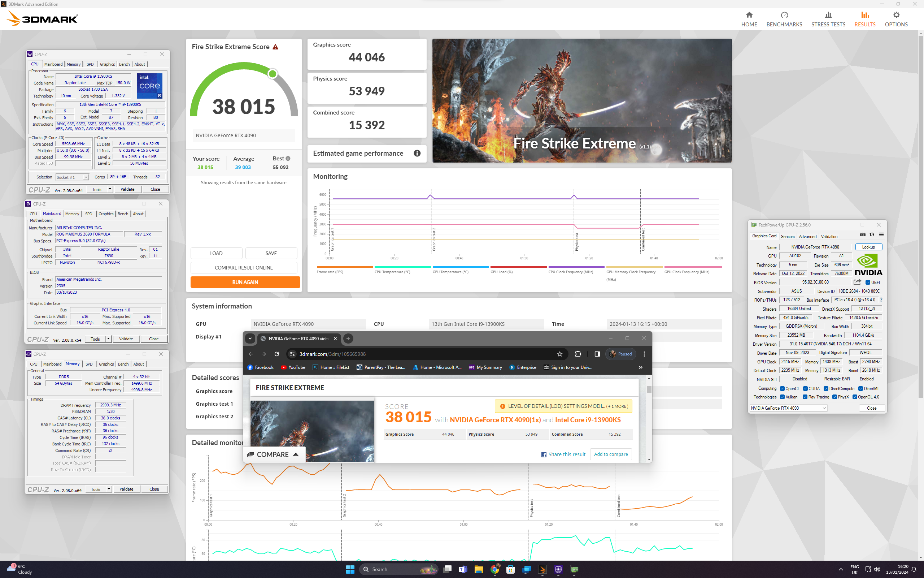
Task: Open Microsoft Teams from the taskbar
Action: 463,569
